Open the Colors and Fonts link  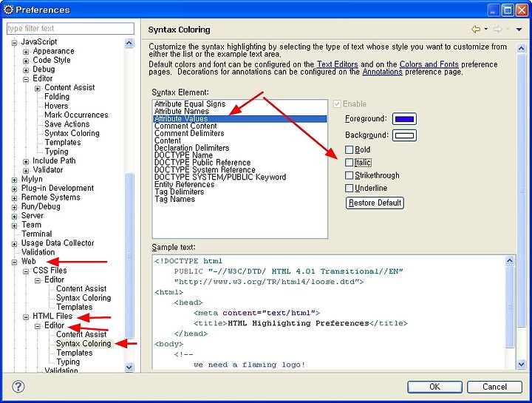(429, 64)
